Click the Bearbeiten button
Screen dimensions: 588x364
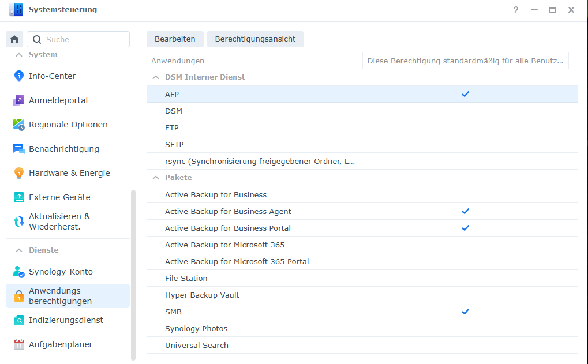[x=175, y=39]
